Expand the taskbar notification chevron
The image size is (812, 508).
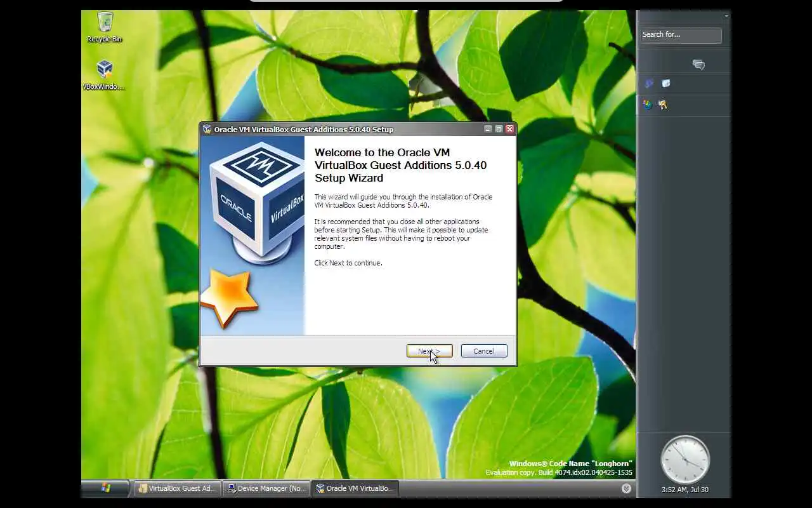click(626, 488)
